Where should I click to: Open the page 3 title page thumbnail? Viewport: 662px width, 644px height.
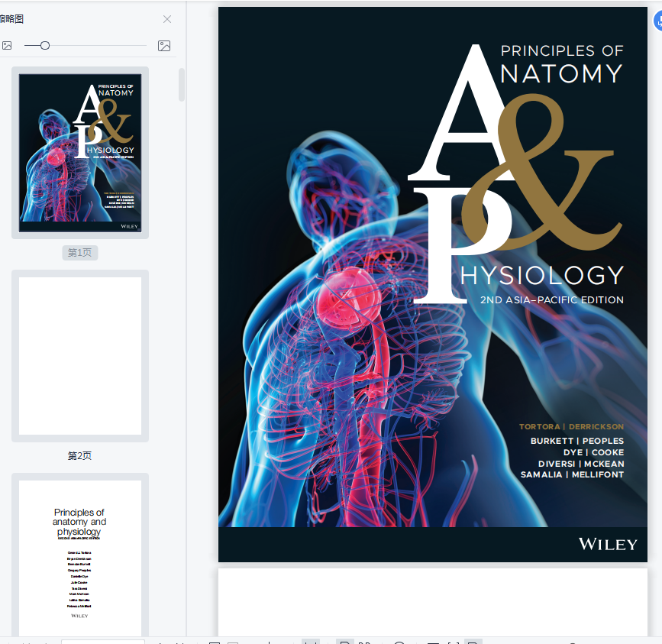(80, 558)
